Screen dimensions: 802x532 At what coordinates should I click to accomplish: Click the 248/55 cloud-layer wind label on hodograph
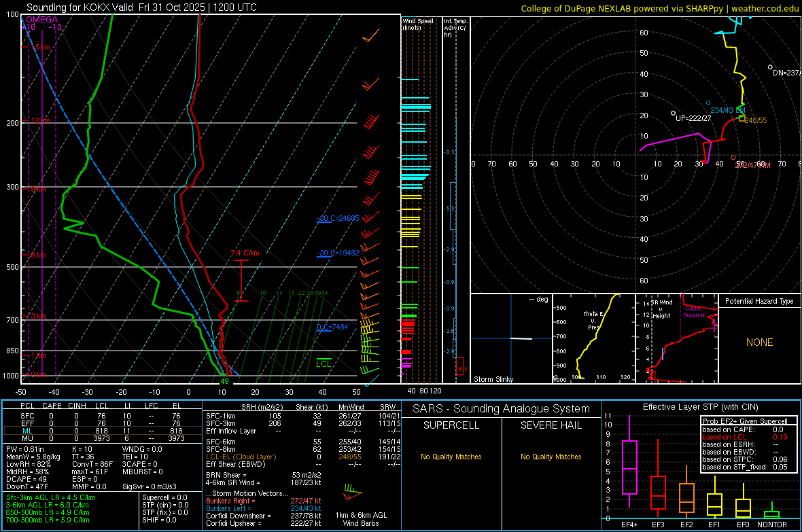click(x=756, y=120)
